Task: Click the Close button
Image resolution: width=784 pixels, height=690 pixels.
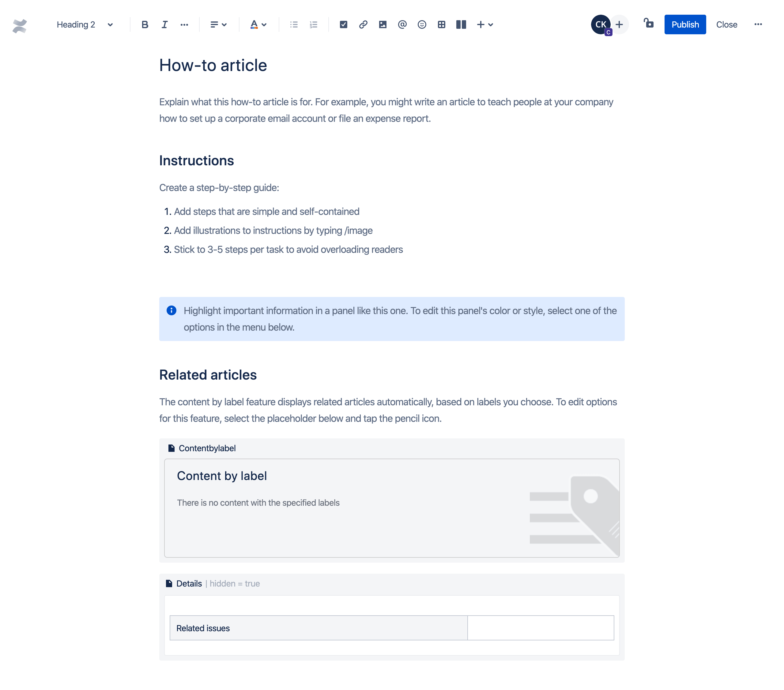Action: pos(726,25)
